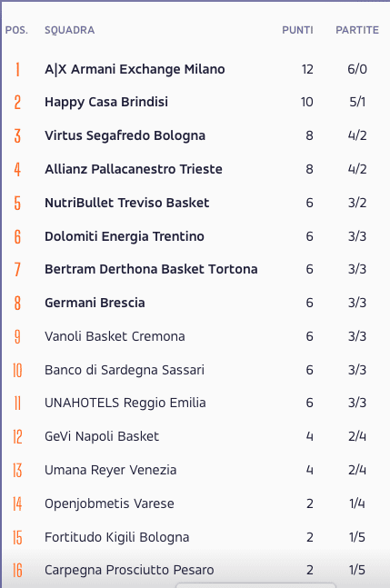Open Fortitudo Kigili Bologna
Image resolution: width=390 pixels, height=588 pixels.
pyautogui.click(x=116, y=537)
